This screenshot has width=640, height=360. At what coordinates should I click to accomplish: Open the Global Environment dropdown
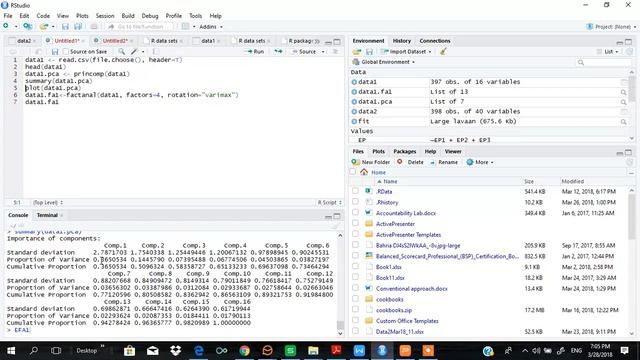coord(384,62)
